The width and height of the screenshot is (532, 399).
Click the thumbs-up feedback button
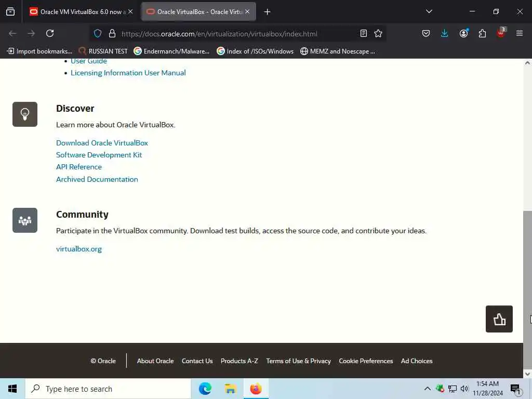coord(499,319)
